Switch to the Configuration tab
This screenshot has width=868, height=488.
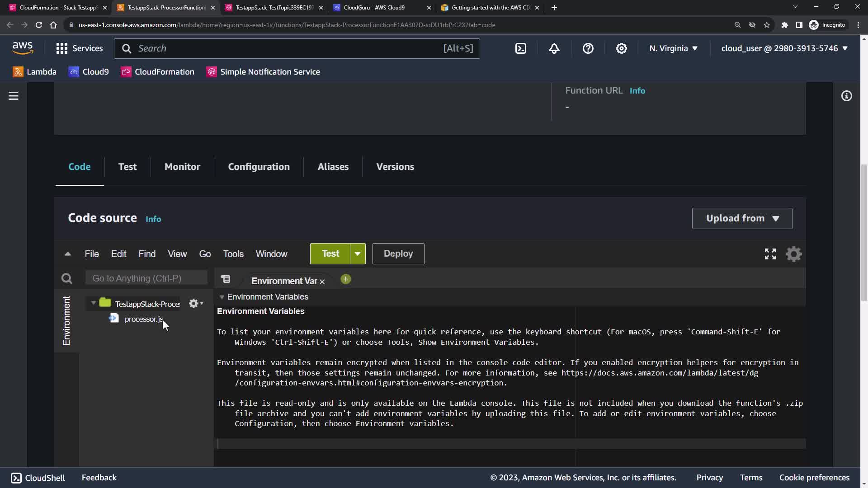point(259,167)
